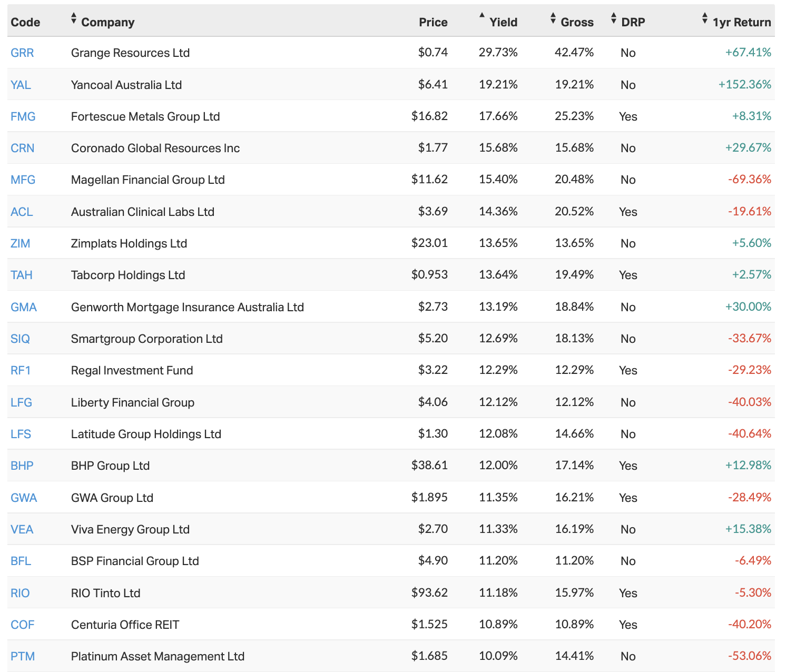Click the Gross column sort arrows icon
The image size is (786, 672).
click(x=553, y=19)
